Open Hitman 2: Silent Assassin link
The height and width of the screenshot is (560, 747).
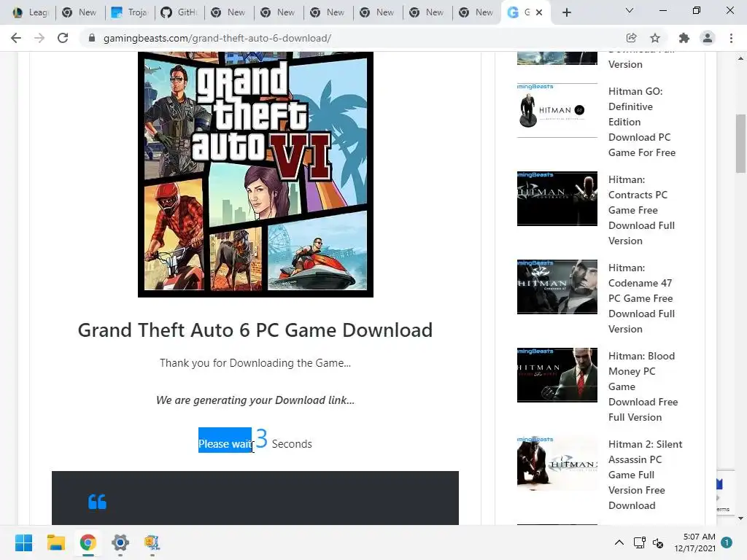645,474
